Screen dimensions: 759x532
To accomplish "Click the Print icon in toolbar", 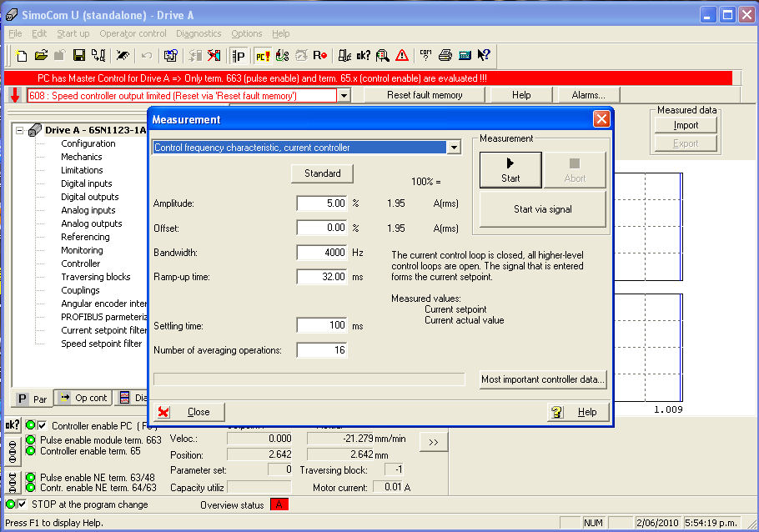I will click(445, 56).
